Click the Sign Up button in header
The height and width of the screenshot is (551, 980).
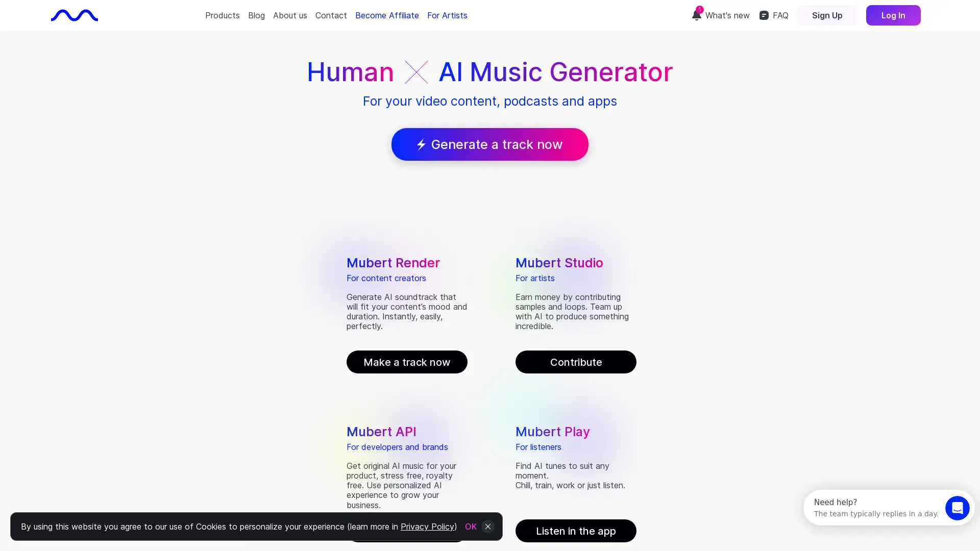pos(827,15)
